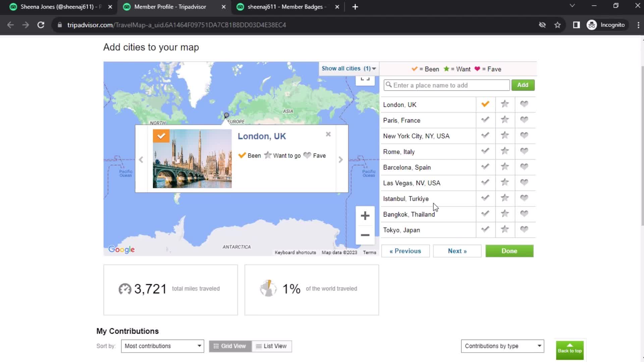Viewport: 644px width, 362px height.
Task: Star Tokyo, Japan as Want
Action: 504,229
